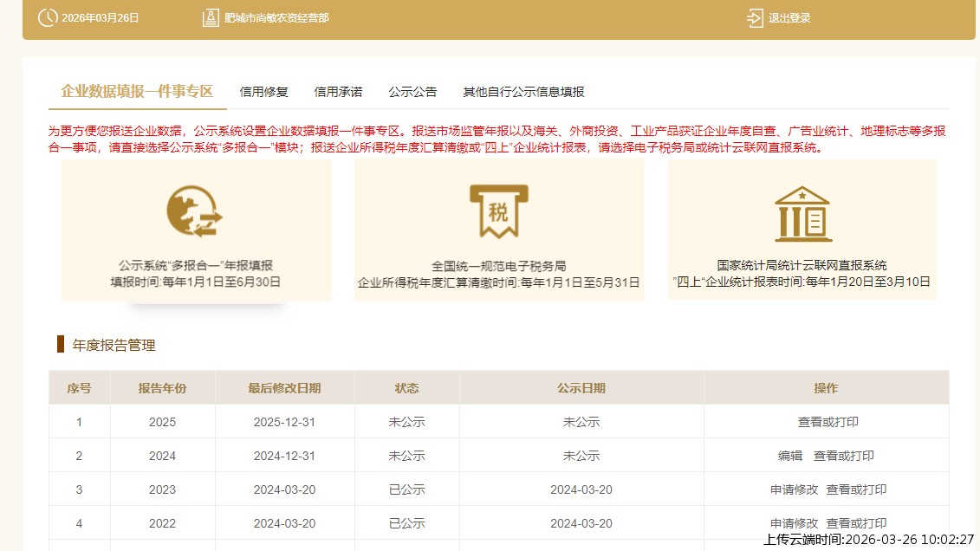Open the 公示公告 tab
Viewport: 980px width, 551px height.
[x=412, y=92]
